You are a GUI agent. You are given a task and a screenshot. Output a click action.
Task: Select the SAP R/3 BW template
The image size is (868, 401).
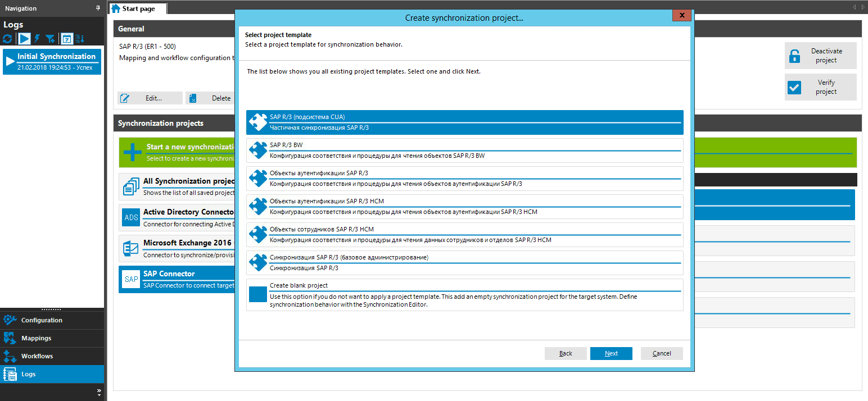[x=464, y=150]
